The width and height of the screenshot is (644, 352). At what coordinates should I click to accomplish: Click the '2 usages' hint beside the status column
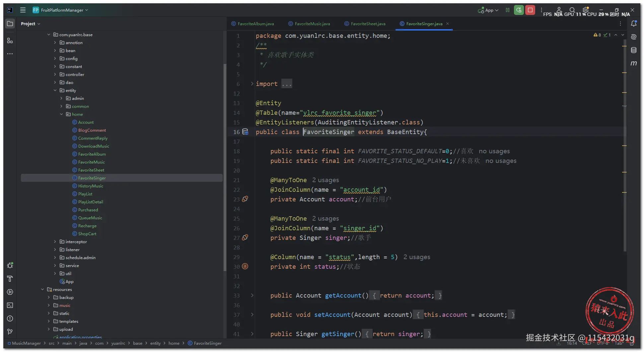(417, 257)
